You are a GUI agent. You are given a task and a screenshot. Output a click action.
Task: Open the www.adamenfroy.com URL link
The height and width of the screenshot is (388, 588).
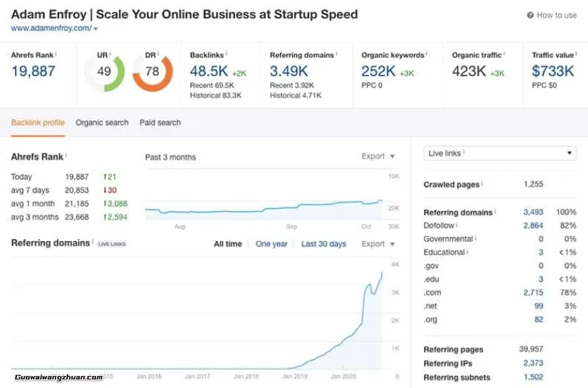[x=51, y=29]
